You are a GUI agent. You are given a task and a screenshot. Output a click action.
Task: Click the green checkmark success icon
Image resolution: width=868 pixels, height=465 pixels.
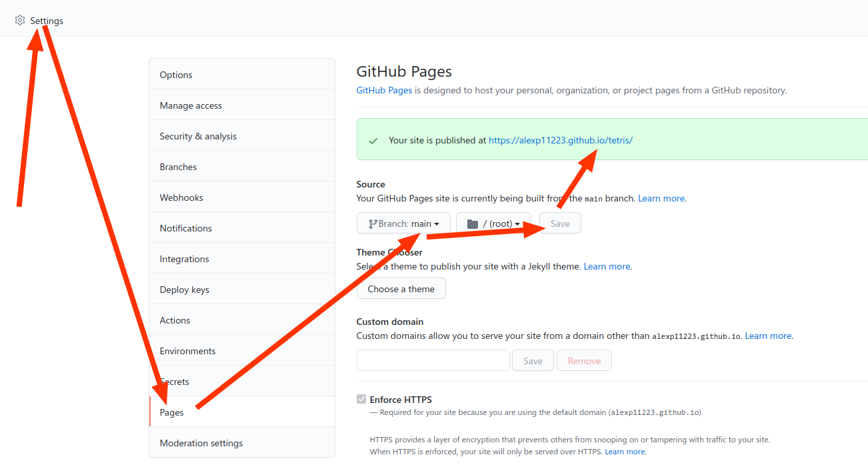click(x=373, y=141)
